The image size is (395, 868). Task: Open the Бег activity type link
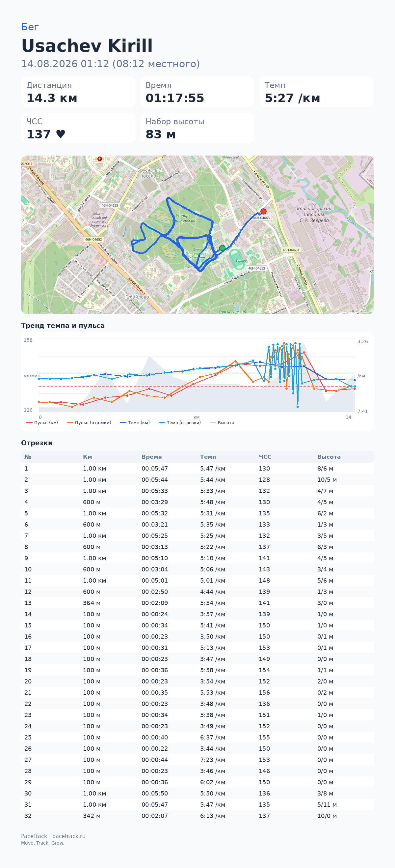(30, 27)
